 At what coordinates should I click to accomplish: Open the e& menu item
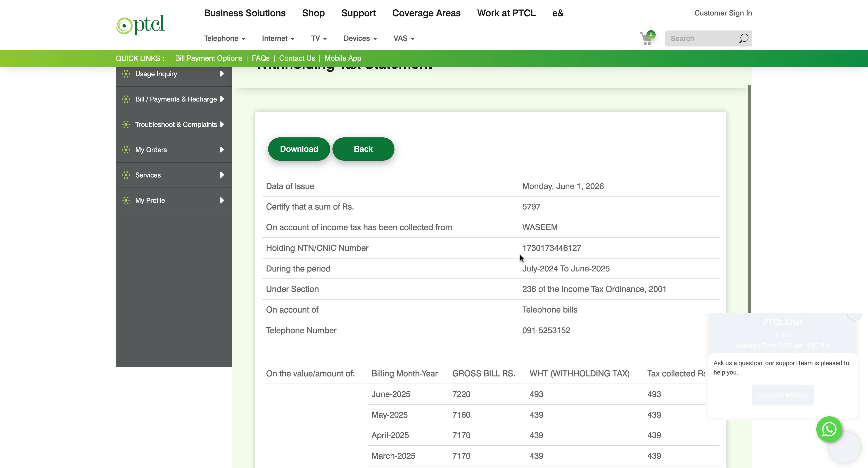(x=558, y=13)
